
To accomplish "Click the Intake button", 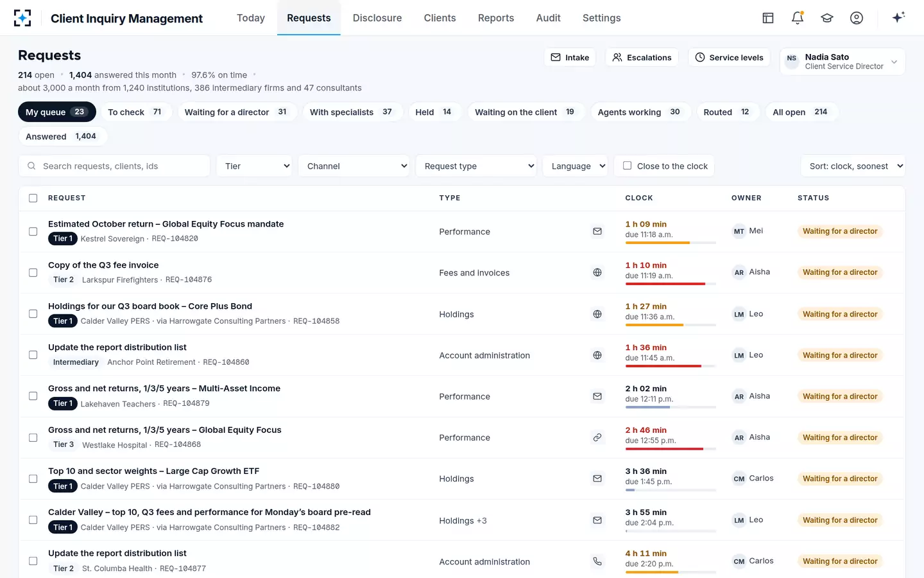I will [x=570, y=57].
